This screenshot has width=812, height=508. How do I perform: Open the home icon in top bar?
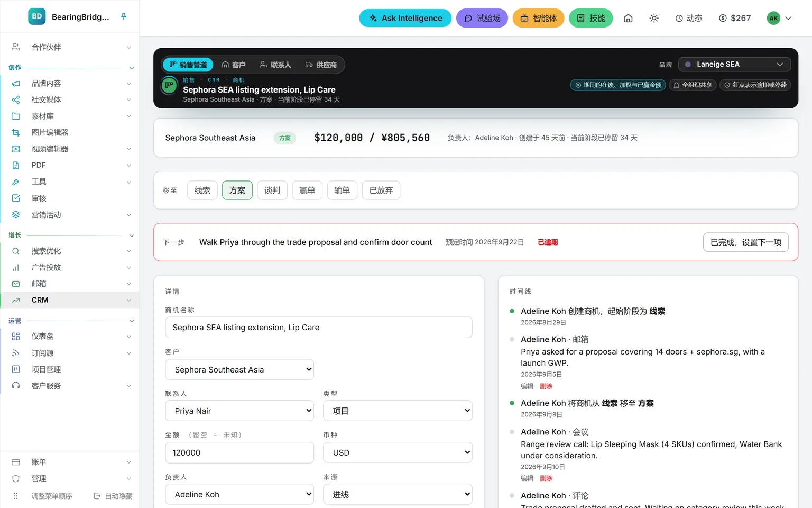click(628, 18)
